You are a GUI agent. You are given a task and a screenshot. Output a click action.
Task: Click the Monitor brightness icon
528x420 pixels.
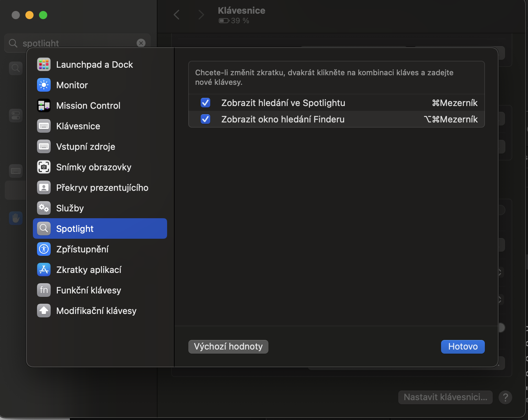(44, 85)
